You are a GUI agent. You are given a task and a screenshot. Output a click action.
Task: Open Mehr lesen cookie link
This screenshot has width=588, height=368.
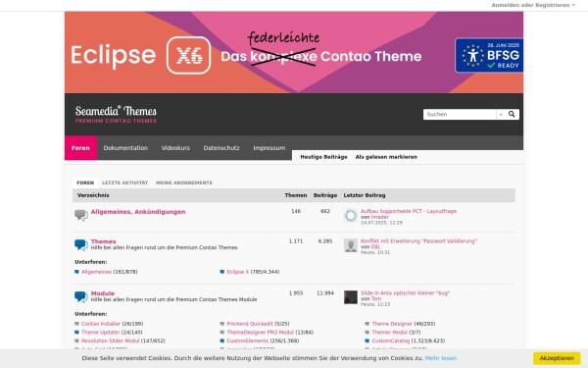click(441, 358)
